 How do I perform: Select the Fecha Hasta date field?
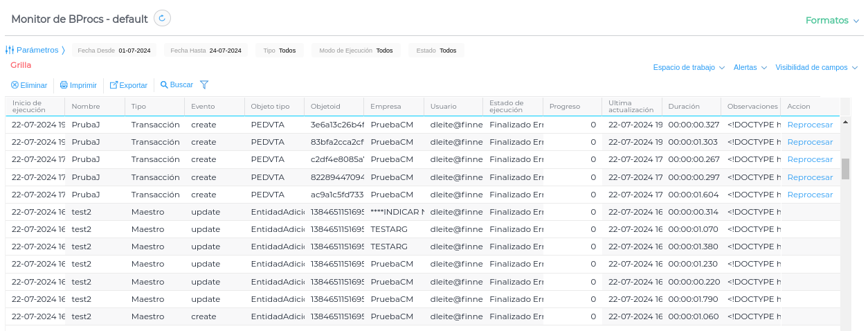coord(206,51)
